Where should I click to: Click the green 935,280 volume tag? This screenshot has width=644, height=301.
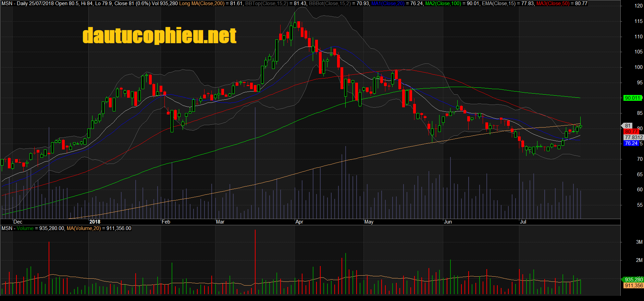[633, 280]
